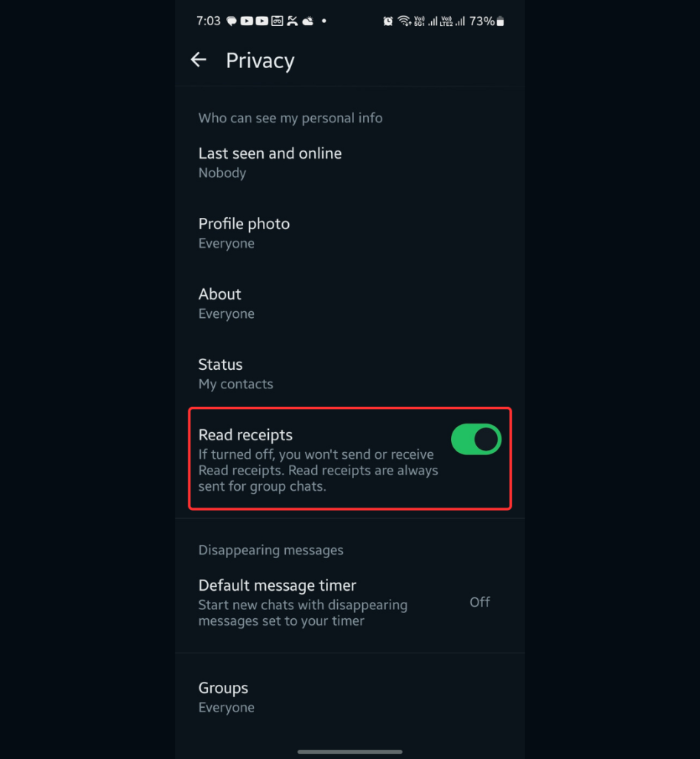This screenshot has height=759, width=700.
Task: Tap the chat bubble notification icon
Action: tap(231, 21)
